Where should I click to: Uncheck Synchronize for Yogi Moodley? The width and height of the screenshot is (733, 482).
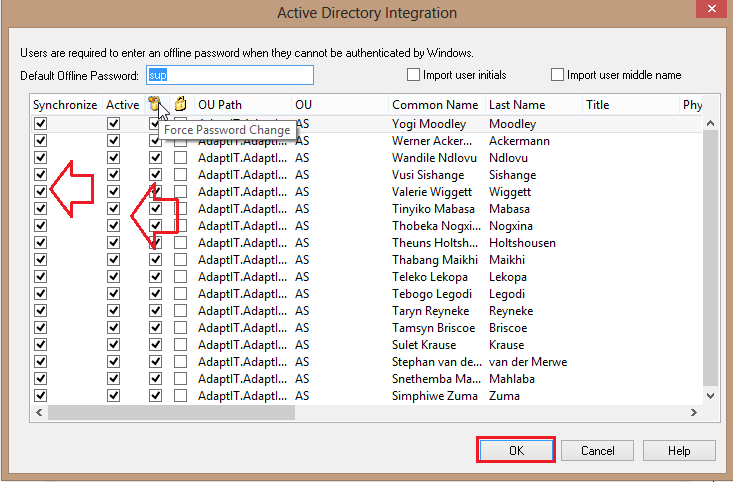pyautogui.click(x=40, y=124)
